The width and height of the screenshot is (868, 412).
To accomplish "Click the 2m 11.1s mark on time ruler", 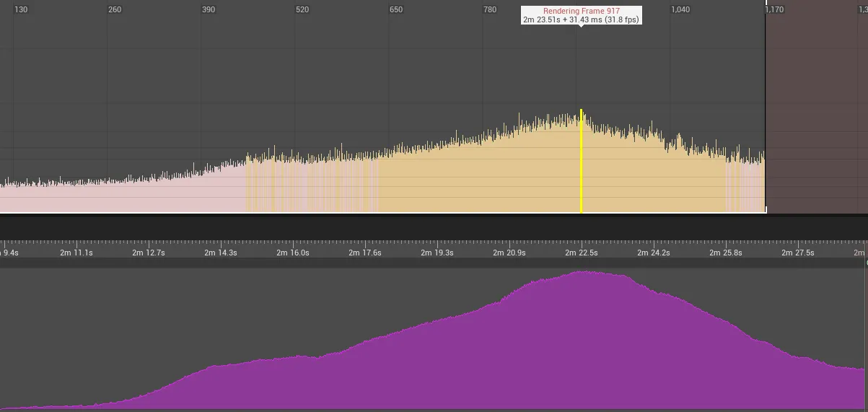I will coord(76,253).
